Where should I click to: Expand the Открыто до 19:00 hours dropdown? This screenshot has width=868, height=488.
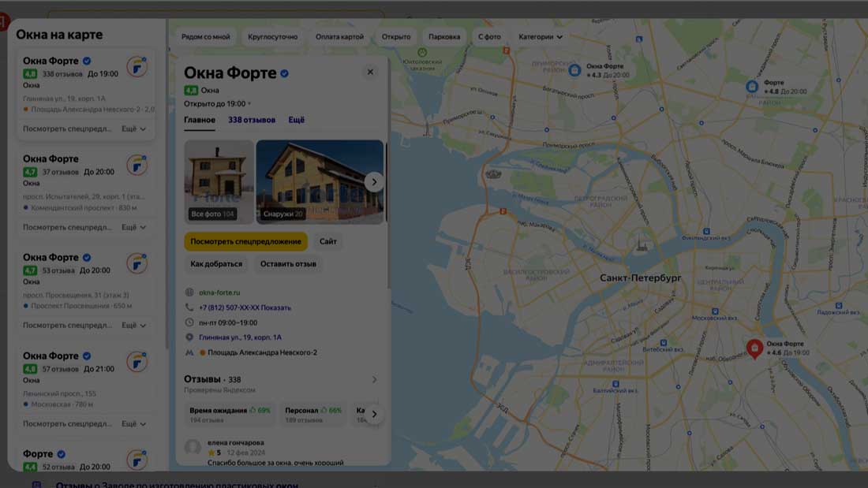[218, 103]
